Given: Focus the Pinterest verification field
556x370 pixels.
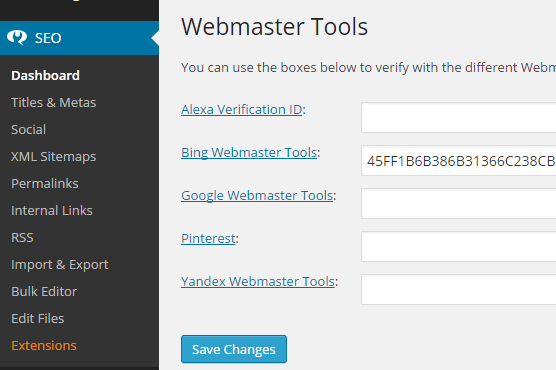Looking at the screenshot, I should pos(458,247).
